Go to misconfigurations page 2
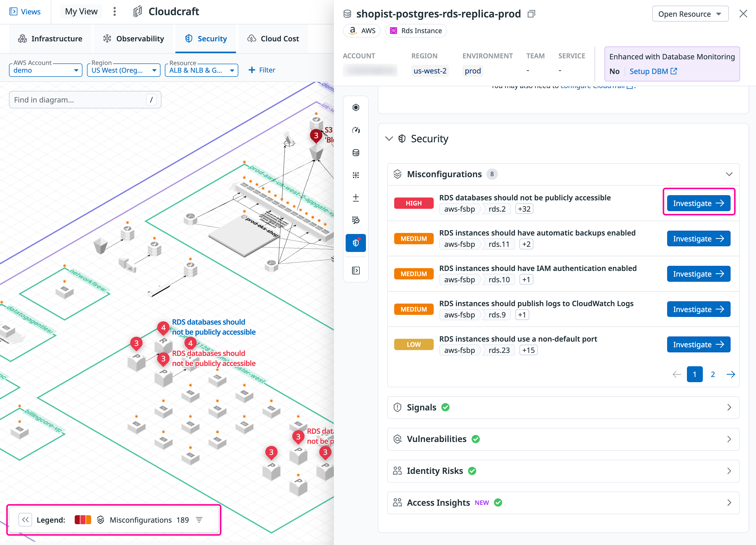This screenshot has width=756, height=545. (713, 374)
